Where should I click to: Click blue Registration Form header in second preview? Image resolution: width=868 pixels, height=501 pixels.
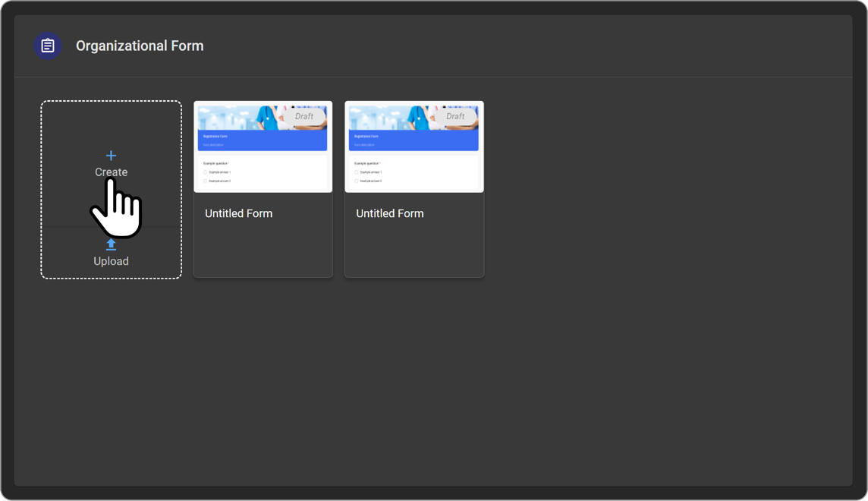[x=414, y=140]
